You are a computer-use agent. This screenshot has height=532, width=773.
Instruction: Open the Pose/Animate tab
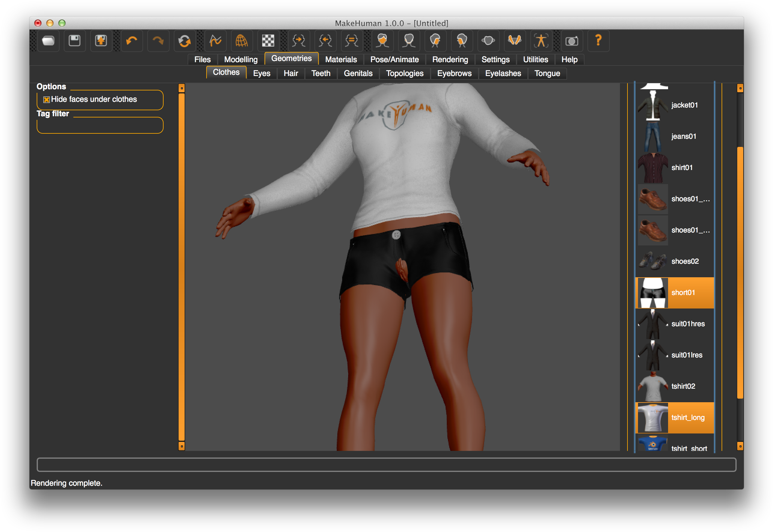[394, 60]
